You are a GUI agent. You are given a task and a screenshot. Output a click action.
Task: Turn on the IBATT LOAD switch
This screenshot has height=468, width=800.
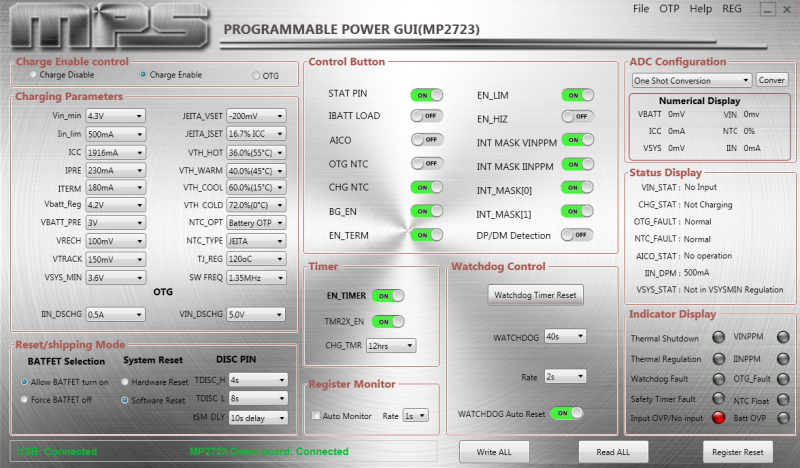427,116
